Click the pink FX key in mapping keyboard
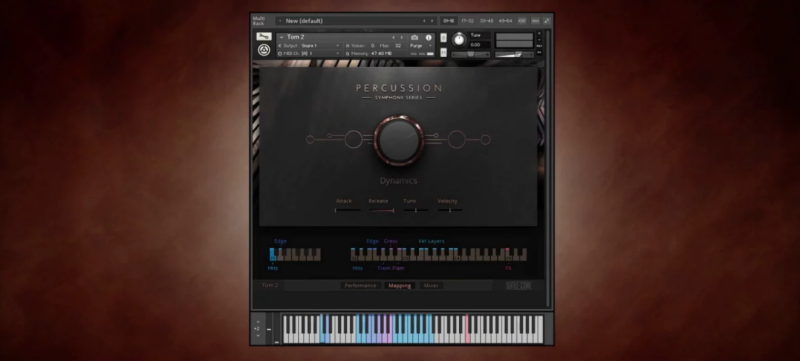 [508, 254]
